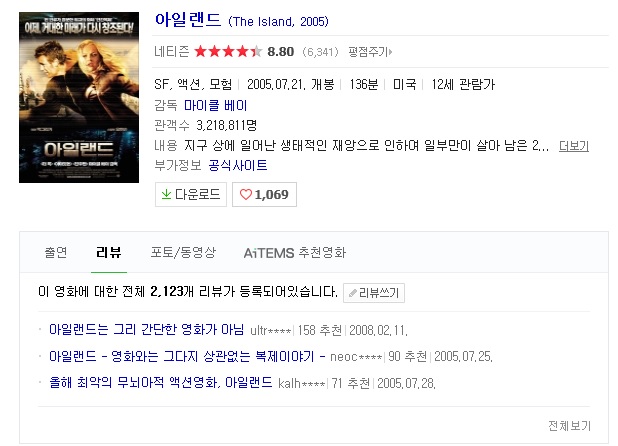Click the red star rating icons
The width and height of the screenshot is (618, 446).
click(228, 52)
